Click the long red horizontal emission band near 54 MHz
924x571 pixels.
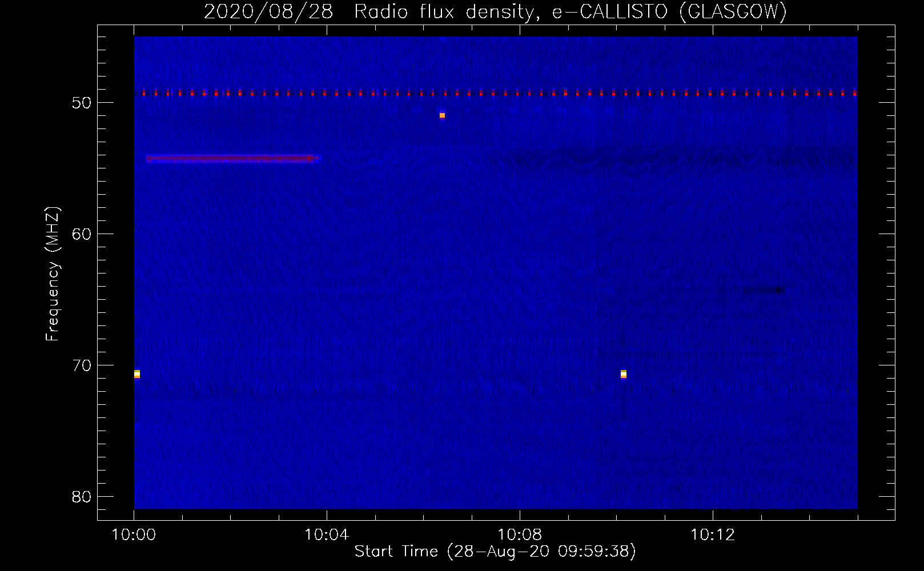[233, 159]
